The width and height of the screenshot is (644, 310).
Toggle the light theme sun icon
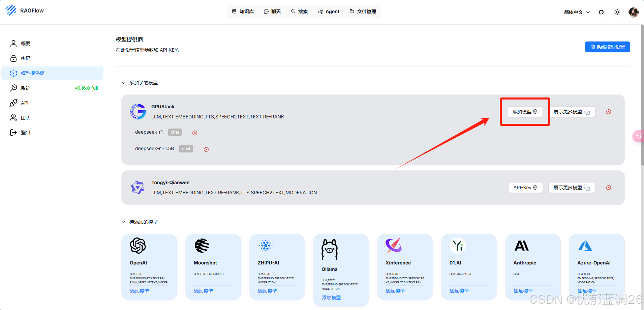click(617, 12)
